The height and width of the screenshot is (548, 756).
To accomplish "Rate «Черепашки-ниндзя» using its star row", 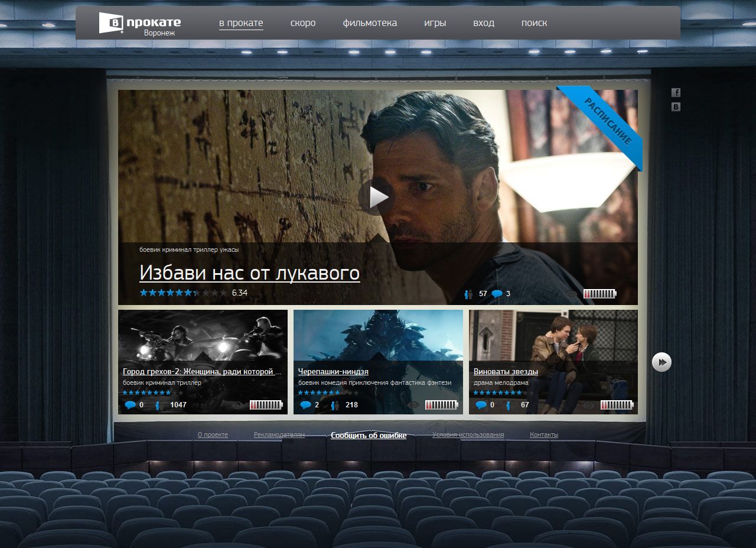I will [328, 393].
